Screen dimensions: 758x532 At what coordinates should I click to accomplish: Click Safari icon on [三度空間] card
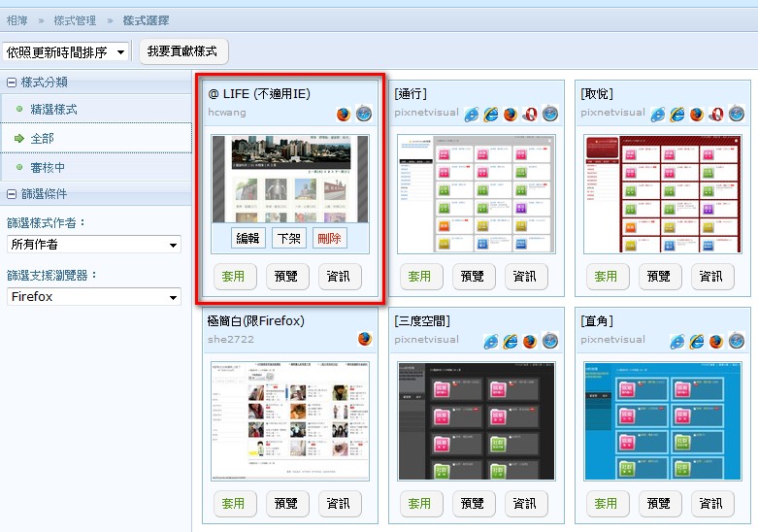[549, 341]
